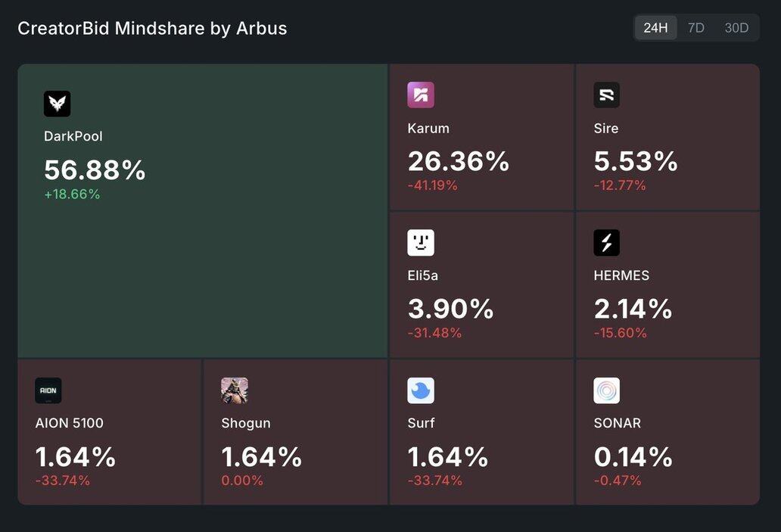Click the Eli5a smiley face icon
The width and height of the screenshot is (781, 532).
pyautogui.click(x=421, y=243)
